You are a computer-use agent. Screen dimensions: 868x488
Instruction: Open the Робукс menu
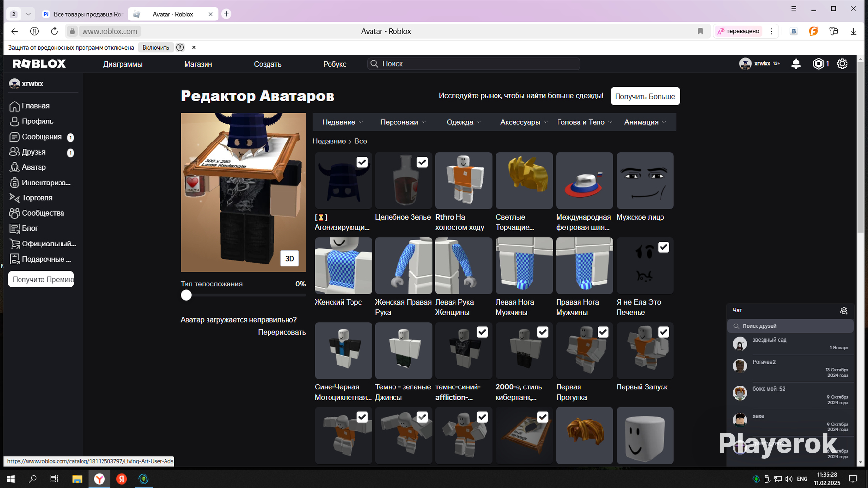335,64
